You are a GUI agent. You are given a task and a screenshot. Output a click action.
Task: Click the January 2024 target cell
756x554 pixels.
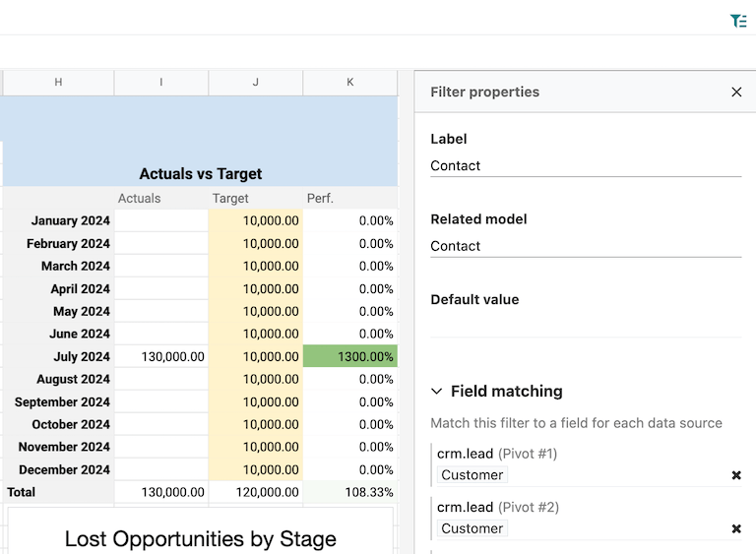coord(256,220)
